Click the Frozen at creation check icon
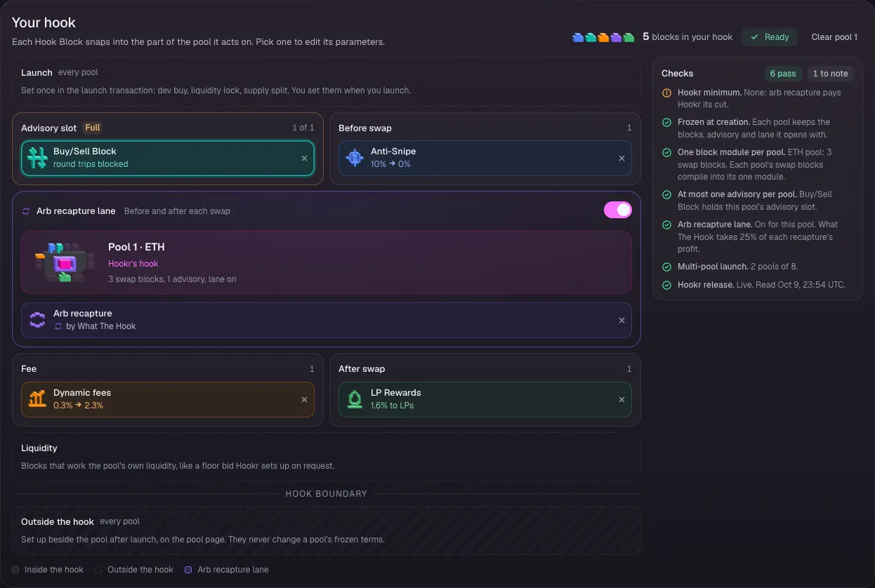The height and width of the screenshot is (588, 875). point(666,122)
